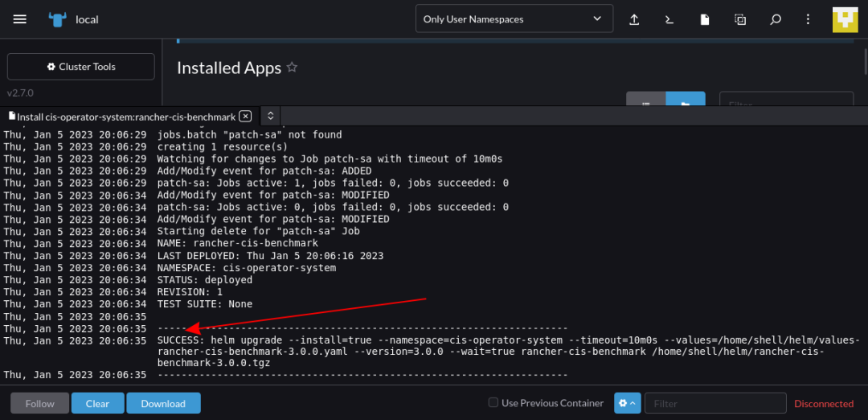Click the Watching for changes to Job line

[x=330, y=159]
